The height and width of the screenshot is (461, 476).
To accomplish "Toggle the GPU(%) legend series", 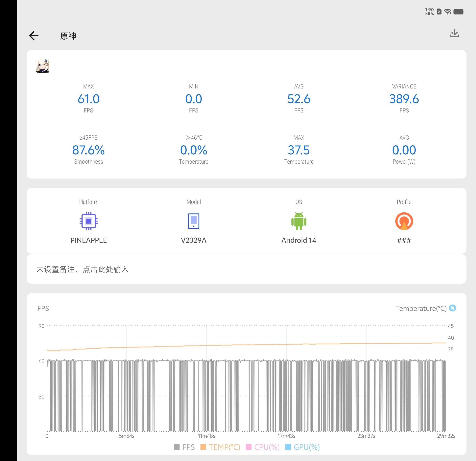I will (302, 447).
